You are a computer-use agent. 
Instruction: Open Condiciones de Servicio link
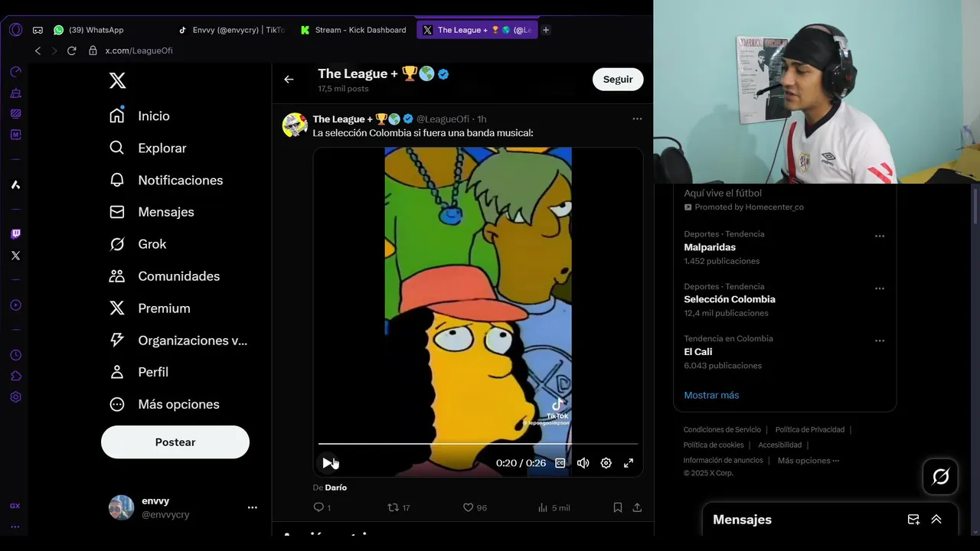[722, 430]
